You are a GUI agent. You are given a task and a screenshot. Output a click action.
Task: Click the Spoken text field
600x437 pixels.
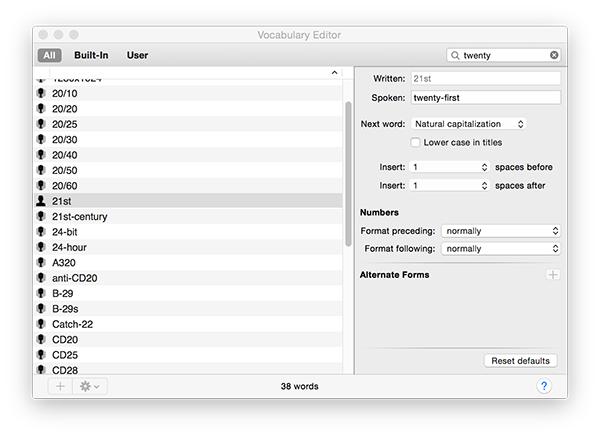click(x=486, y=98)
